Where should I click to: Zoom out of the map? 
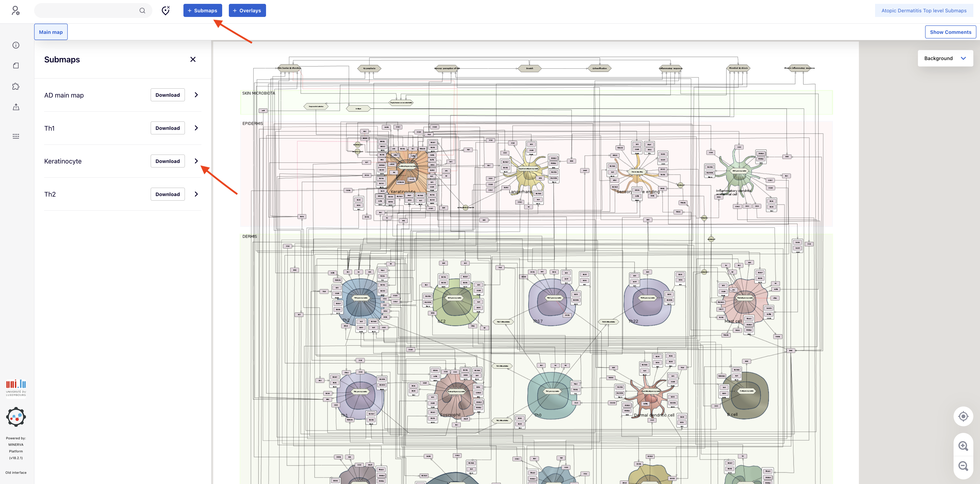(963, 466)
